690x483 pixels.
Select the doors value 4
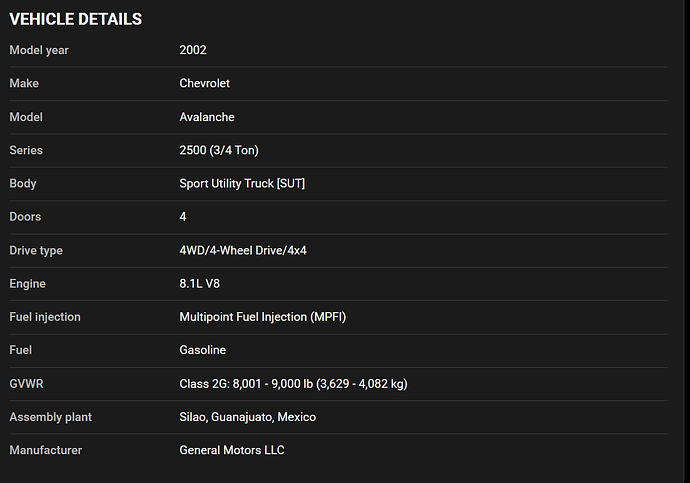(x=183, y=217)
